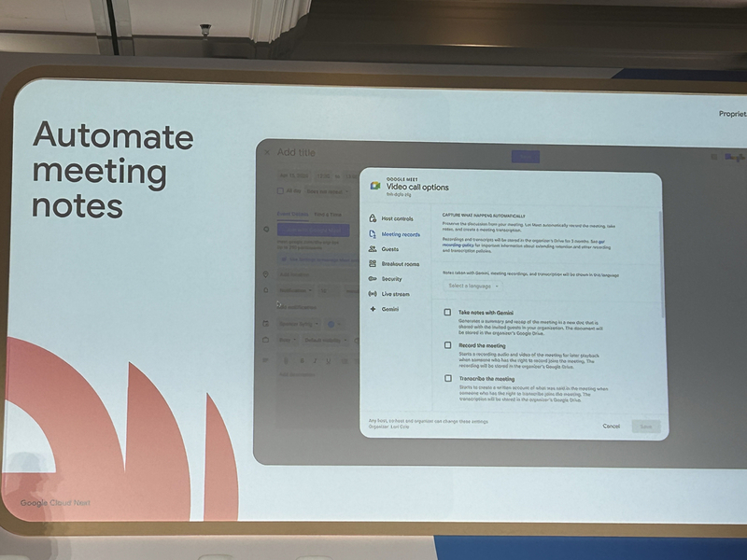Open the calendar owner name dropdown
The width and height of the screenshot is (747, 560).
coord(299,324)
